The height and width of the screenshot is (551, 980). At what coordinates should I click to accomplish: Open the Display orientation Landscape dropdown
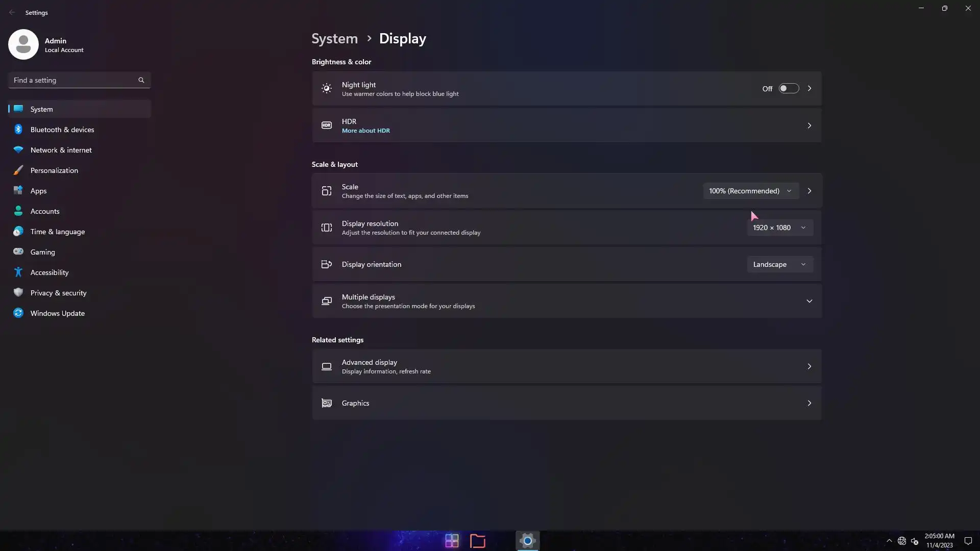coord(779,264)
